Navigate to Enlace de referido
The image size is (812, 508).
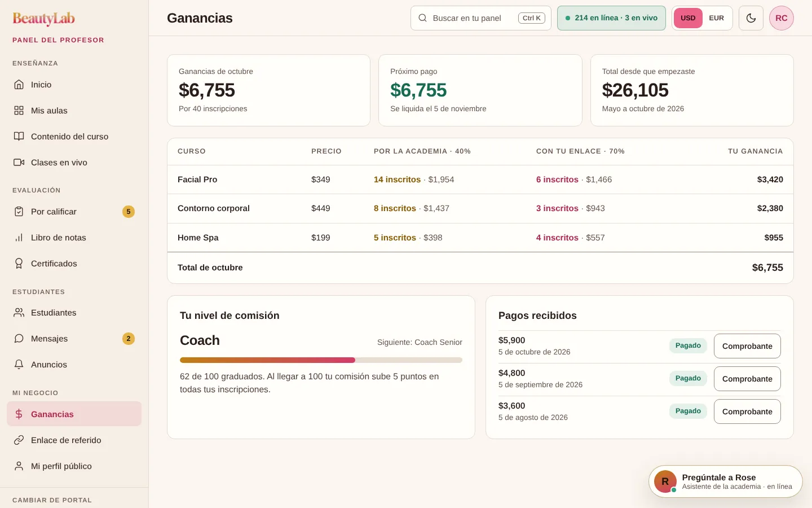click(x=74, y=440)
